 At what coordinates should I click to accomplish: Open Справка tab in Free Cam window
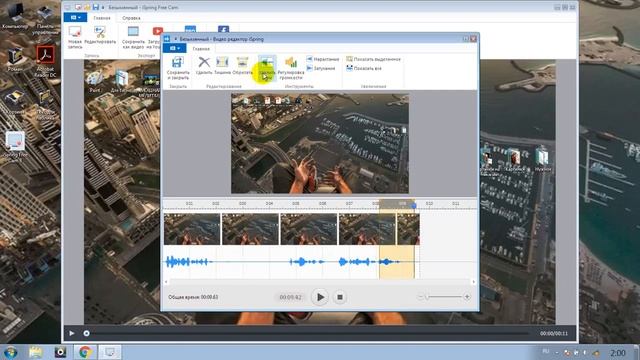tap(131, 18)
